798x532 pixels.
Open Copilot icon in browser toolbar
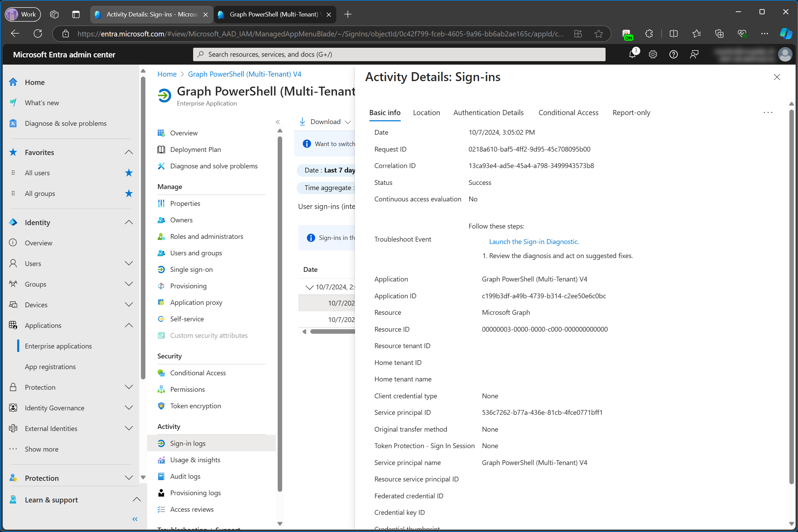click(786, 34)
